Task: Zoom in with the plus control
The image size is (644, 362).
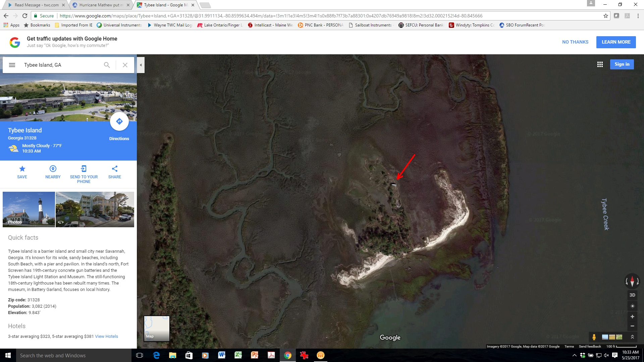Action: (x=632, y=317)
